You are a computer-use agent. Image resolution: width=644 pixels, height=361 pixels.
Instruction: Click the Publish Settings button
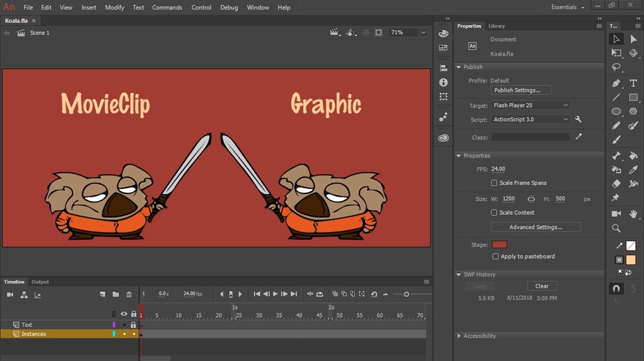pyautogui.click(x=521, y=90)
